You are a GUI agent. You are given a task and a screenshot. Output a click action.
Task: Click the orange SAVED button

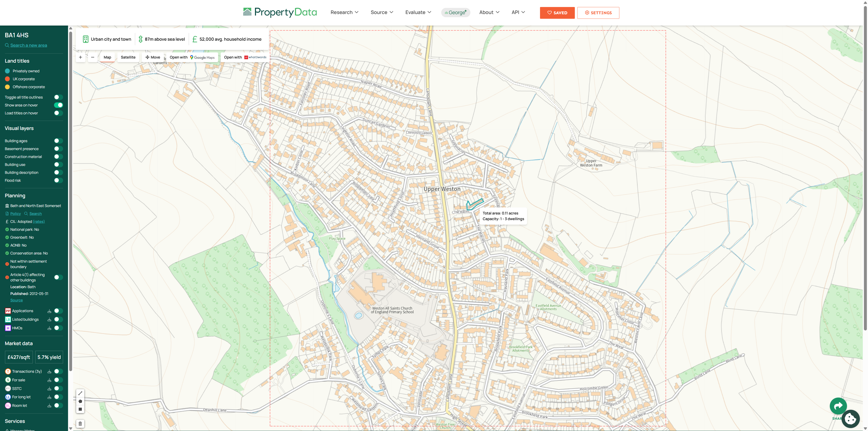pyautogui.click(x=557, y=13)
